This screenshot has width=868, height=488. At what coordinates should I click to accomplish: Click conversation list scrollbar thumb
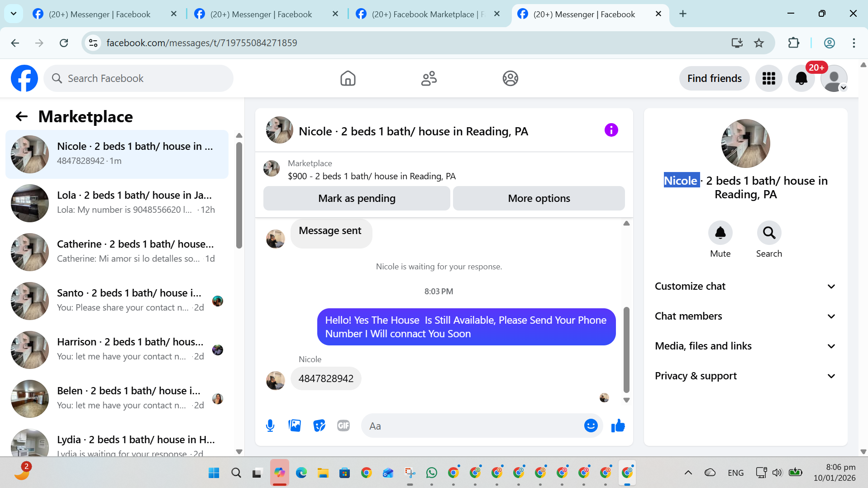pos(239,195)
